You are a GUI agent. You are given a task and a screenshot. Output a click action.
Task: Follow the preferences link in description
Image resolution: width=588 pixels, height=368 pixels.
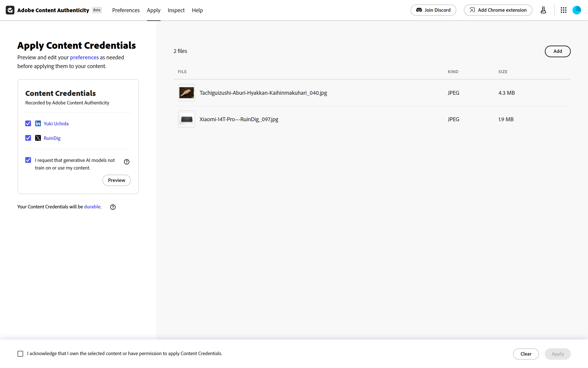[x=84, y=57]
